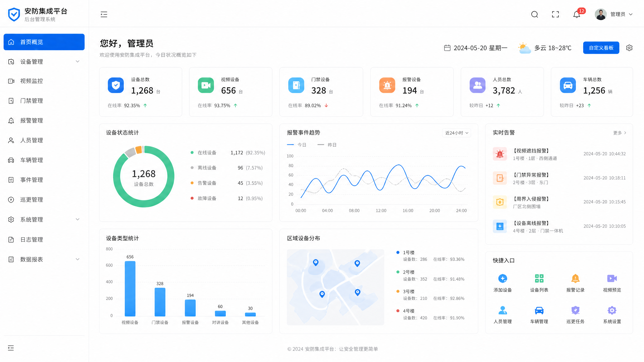Image resolution: width=644 pixels, height=362 pixels.
Task: Click the 自定义看板 button
Action: [x=601, y=48]
